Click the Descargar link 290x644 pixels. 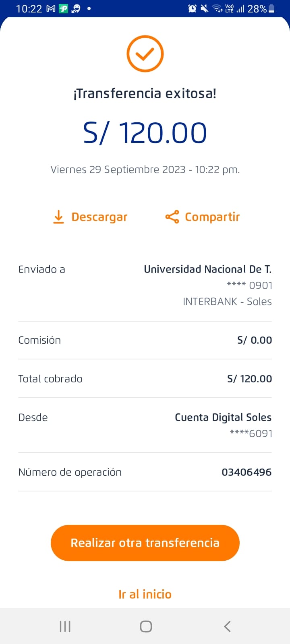coord(99,217)
